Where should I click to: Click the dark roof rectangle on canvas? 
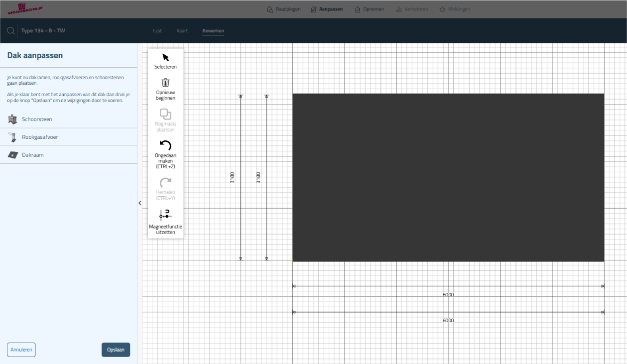pyautogui.click(x=448, y=177)
